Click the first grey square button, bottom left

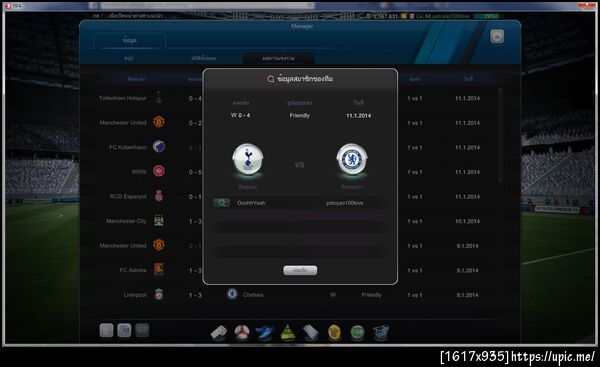pyautogui.click(x=106, y=330)
